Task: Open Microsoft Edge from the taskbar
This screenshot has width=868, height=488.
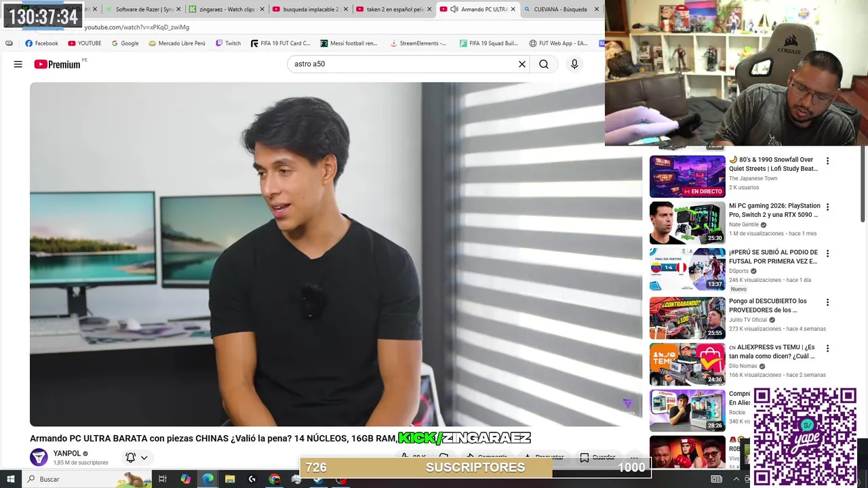Action: tap(208, 479)
